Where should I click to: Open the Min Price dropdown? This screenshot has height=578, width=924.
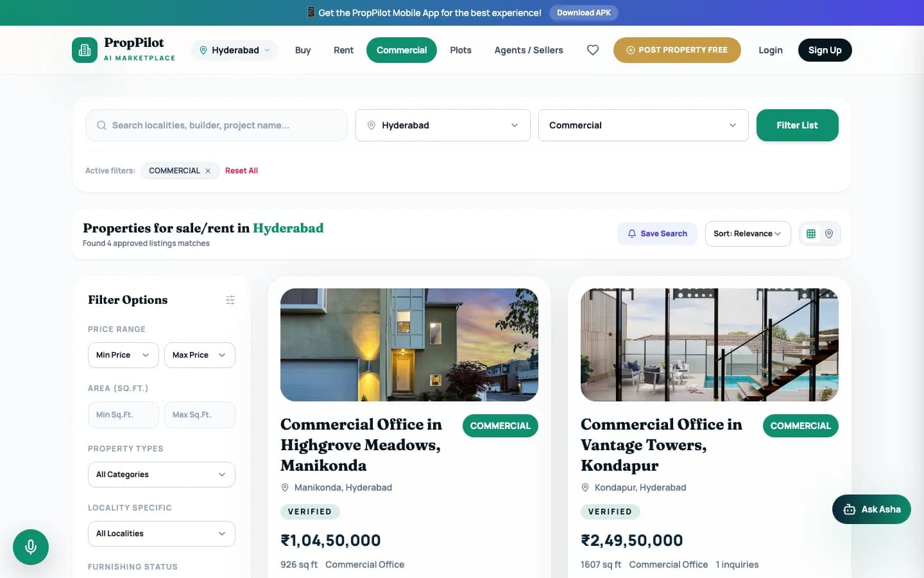click(x=123, y=355)
